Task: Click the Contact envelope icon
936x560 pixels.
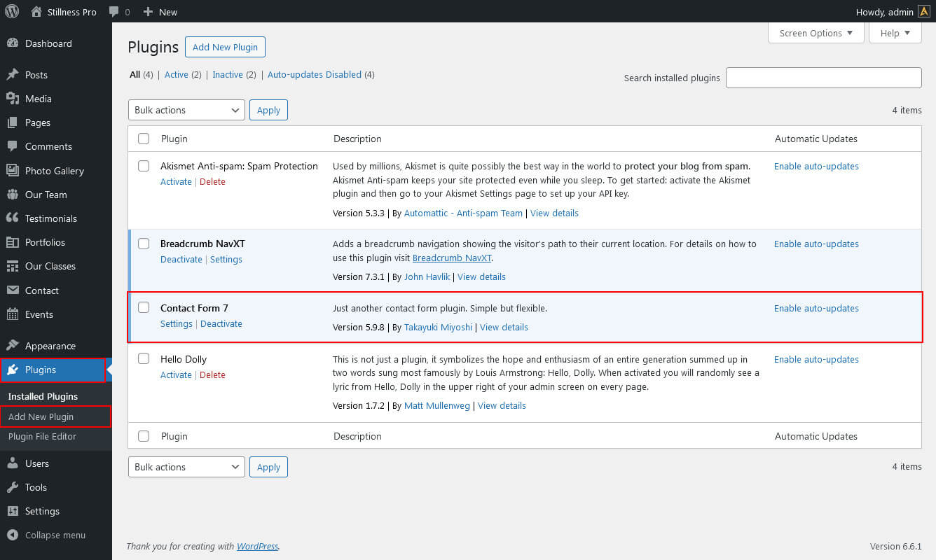Action: [13, 290]
